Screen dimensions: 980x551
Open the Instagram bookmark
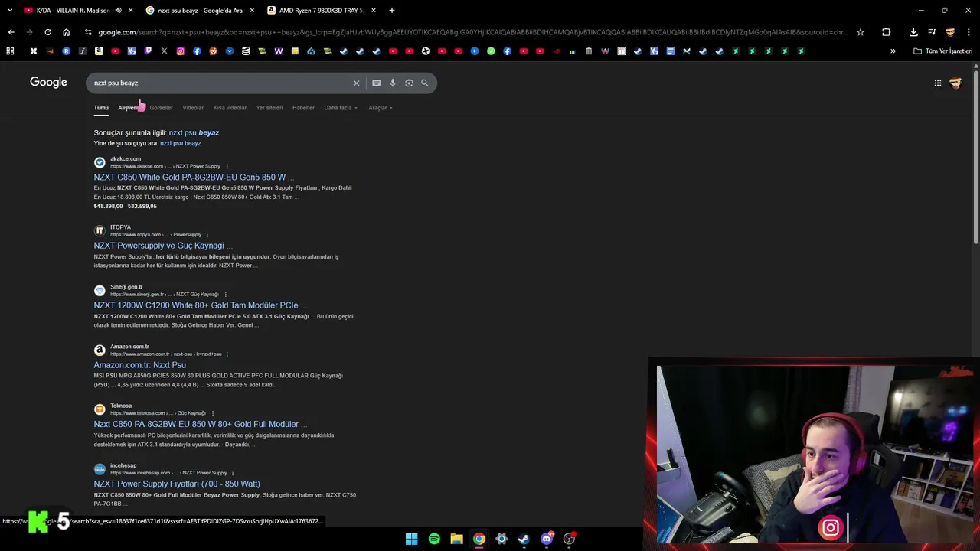pos(181,51)
